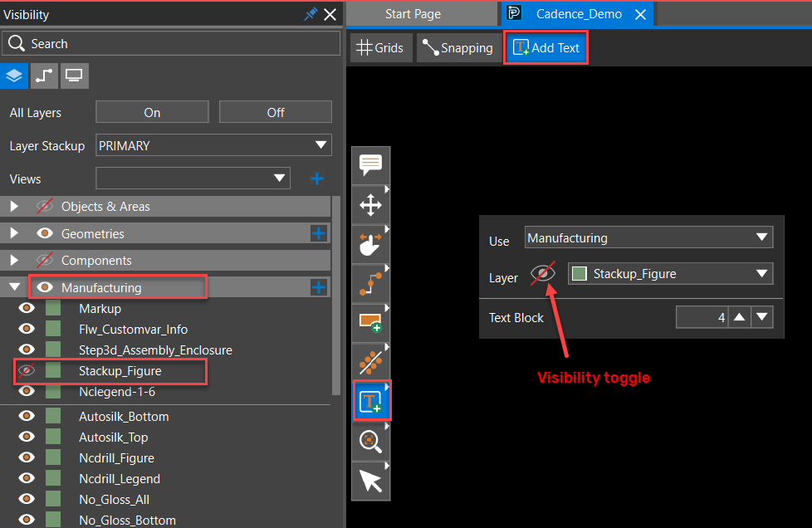Turn all layers Off
Screen dimensions: 812x528
pyautogui.click(x=276, y=112)
